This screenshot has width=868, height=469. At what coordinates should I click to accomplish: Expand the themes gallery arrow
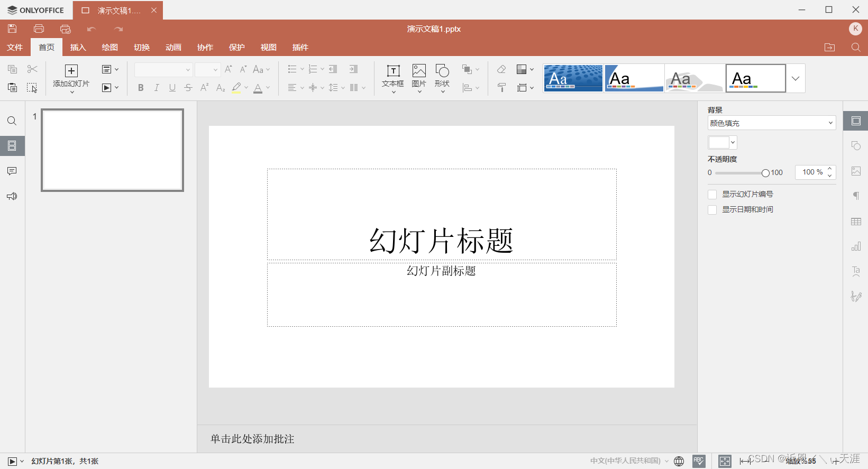click(796, 78)
